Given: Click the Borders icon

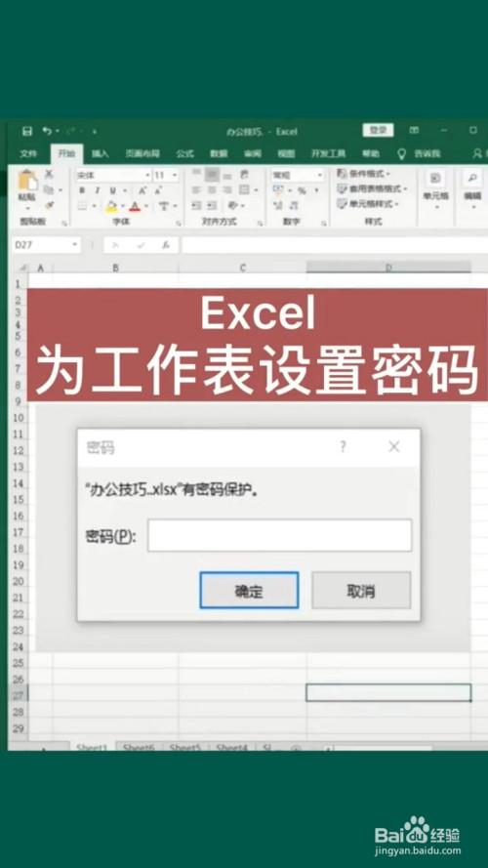Looking at the screenshot, I should point(82,206).
